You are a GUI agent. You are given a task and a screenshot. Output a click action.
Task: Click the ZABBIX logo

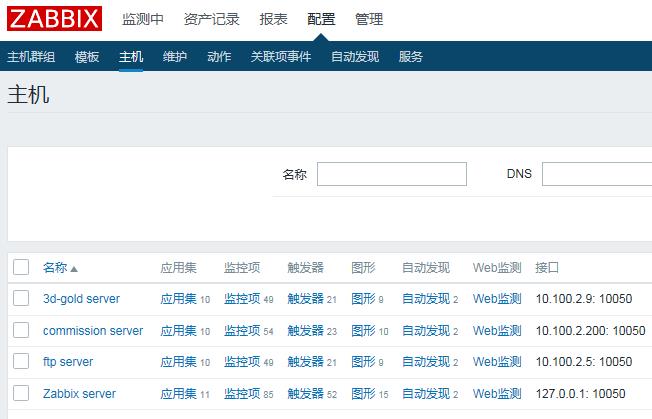click(x=54, y=19)
